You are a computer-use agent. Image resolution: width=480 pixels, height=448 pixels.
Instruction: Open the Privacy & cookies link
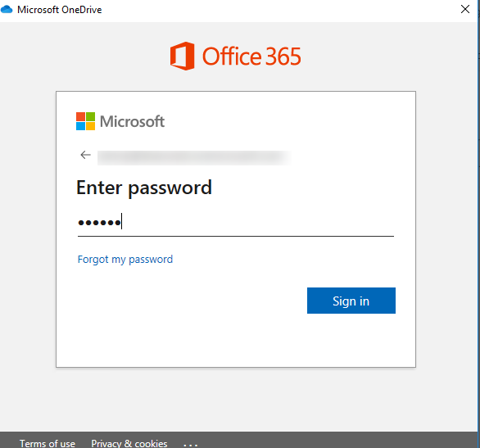(x=129, y=443)
